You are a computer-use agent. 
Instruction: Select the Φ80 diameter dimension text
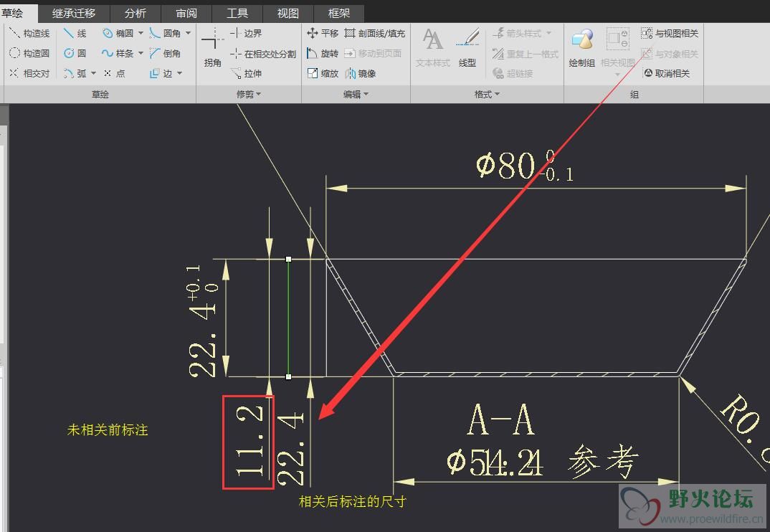coord(524,166)
